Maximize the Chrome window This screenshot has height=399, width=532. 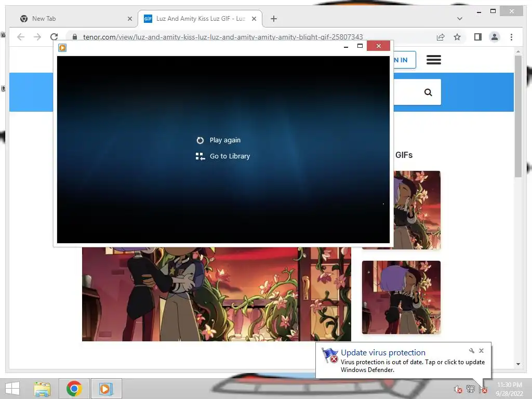(493, 11)
